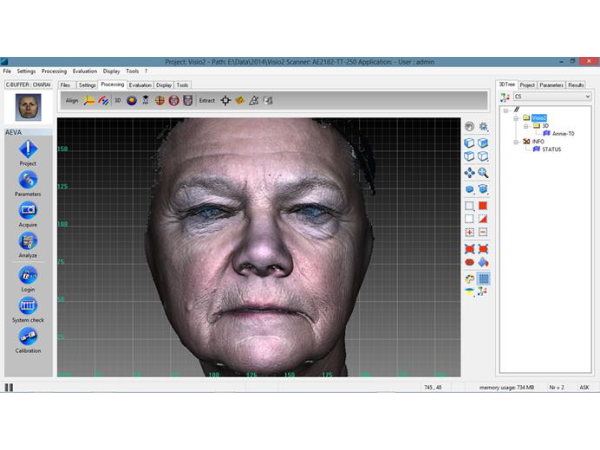This screenshot has height=450, width=600.
Task: Switch to the Evaluation toolbar tab
Action: 140,85
